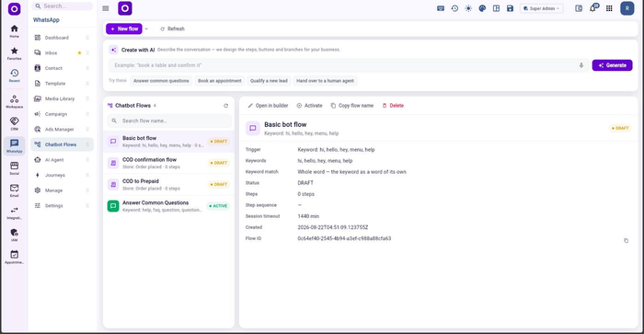Click the Session timeout value 1440 min
Image resolution: width=644 pixels, height=334 pixels.
pyautogui.click(x=308, y=216)
